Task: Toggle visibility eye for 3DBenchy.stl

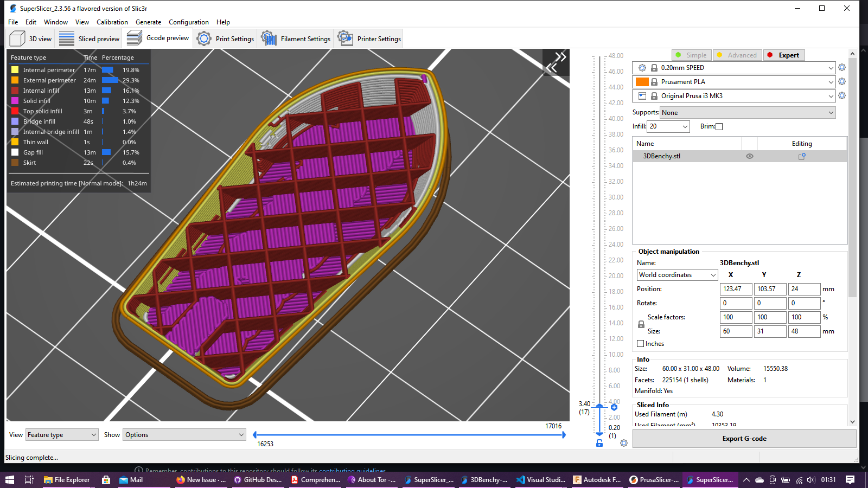Action: coord(750,156)
